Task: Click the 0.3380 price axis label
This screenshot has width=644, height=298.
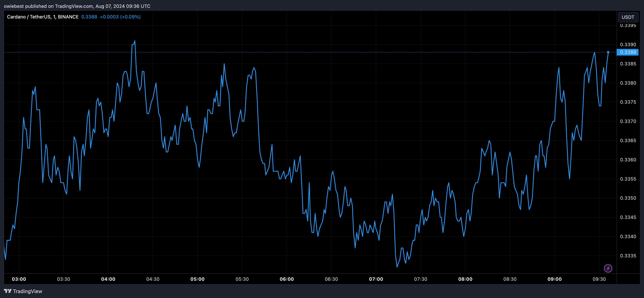Action: click(628, 83)
